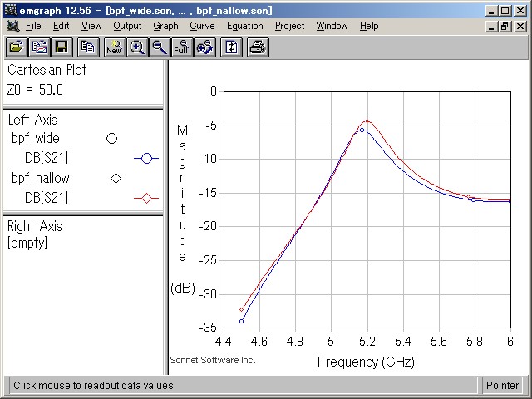Click the blue curve swatch for bpf_wide DB[S21]
532x399 pixels.
[146, 158]
